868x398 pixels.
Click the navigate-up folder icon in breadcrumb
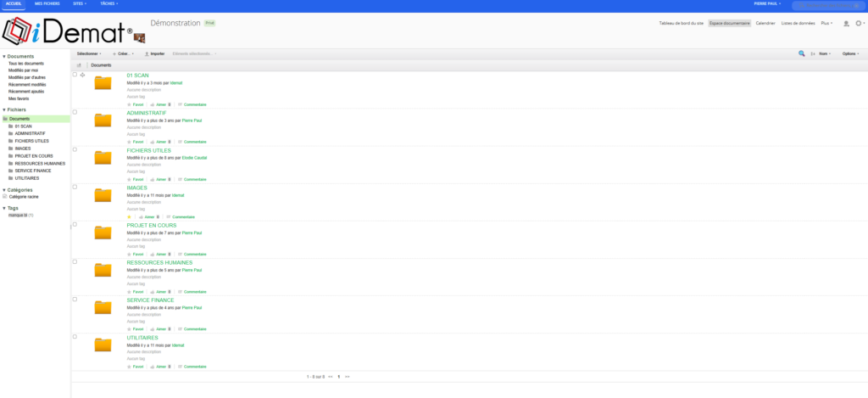[x=79, y=65]
